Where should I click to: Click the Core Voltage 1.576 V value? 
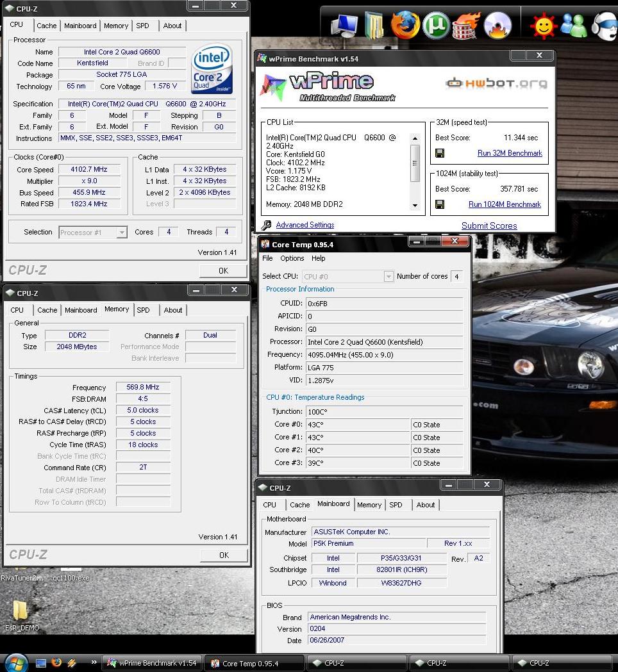(165, 86)
